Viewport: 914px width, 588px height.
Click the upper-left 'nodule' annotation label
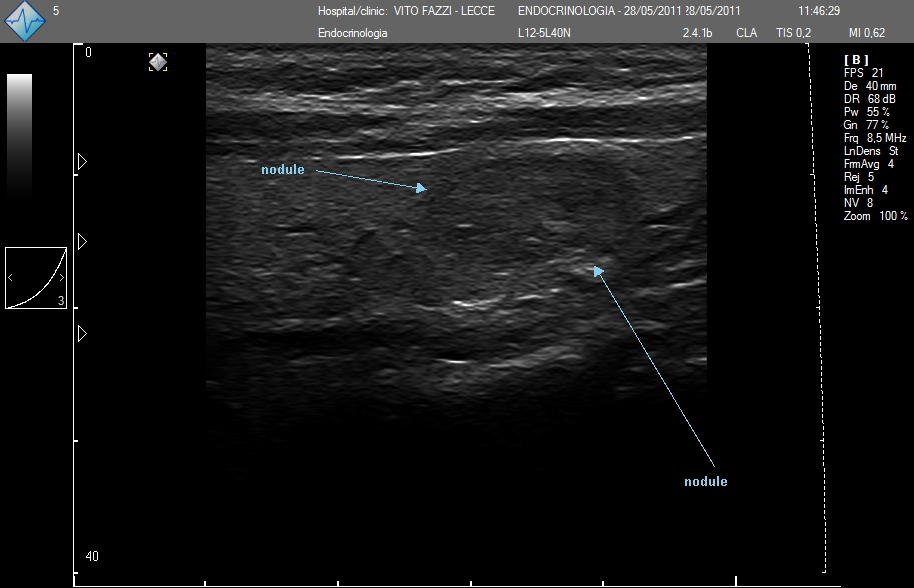[x=283, y=170]
